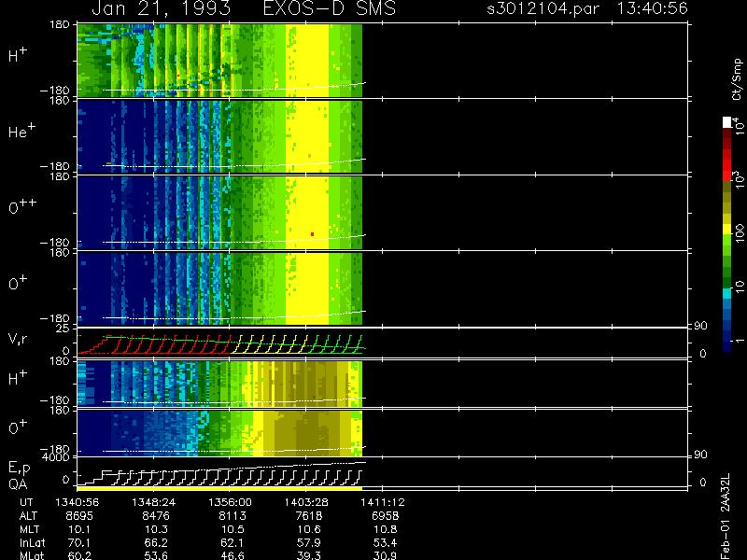
Task: Click InLat value '62.1'
Action: [x=233, y=542]
